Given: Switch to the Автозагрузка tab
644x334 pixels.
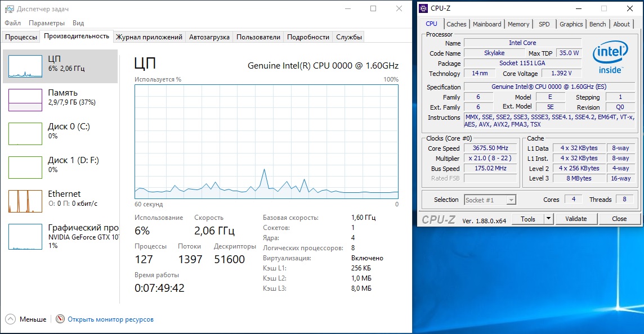Looking at the screenshot, I should tap(209, 37).
